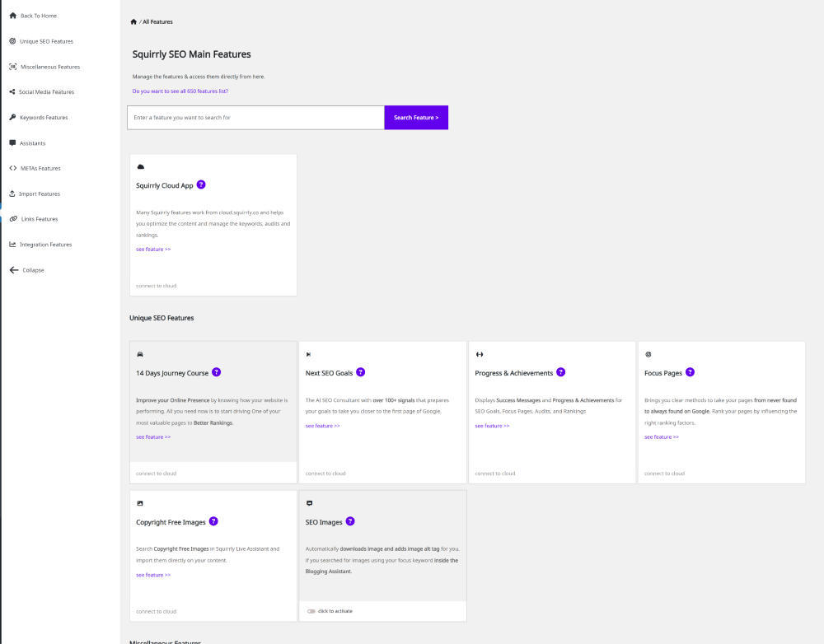Screen dimensions: 824x644
Task: Click the Squirrly SEO Main Features heading
Action: tap(192, 54)
